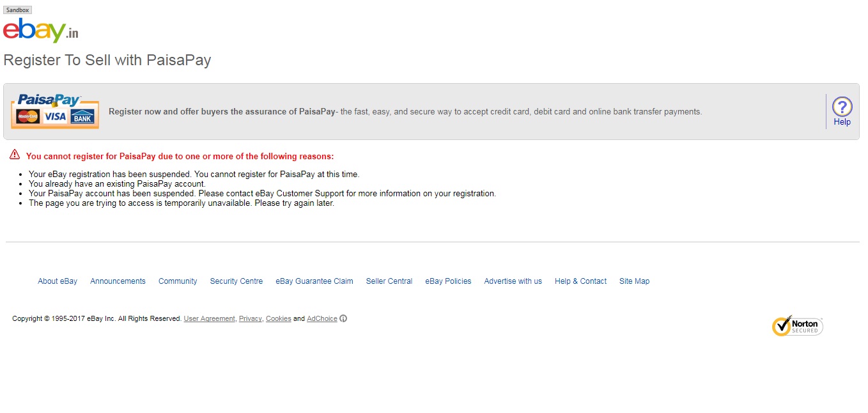Open the Community link
Image resolution: width=868 pixels, height=413 pixels.
178,281
